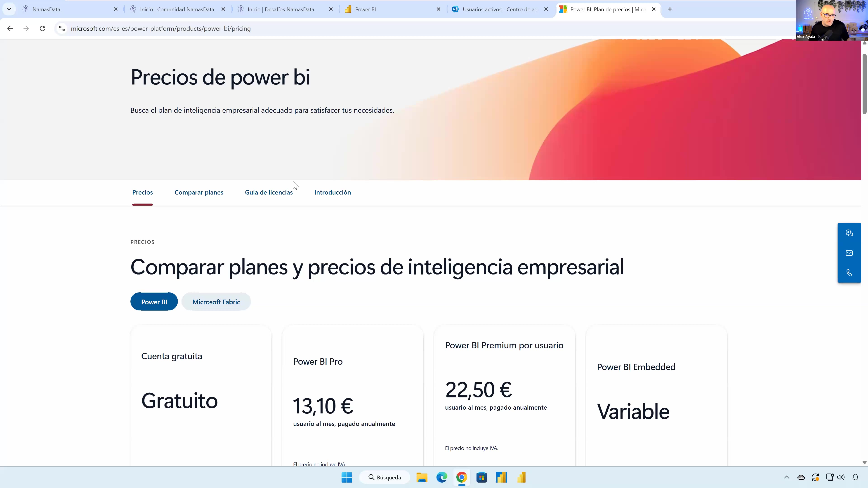Open Microsoft Edge from the taskbar
The height and width of the screenshot is (488, 868).
pos(441,477)
